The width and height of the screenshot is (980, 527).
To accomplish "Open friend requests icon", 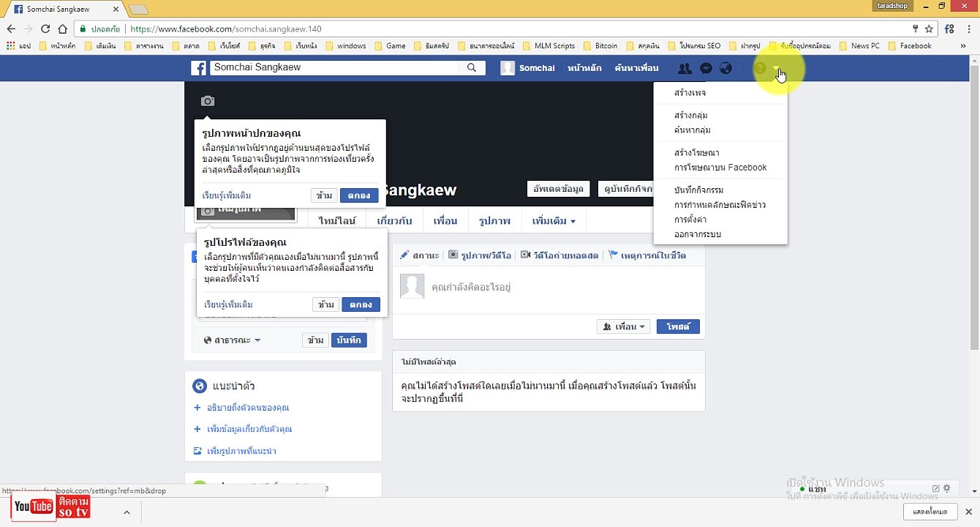I will pos(685,68).
